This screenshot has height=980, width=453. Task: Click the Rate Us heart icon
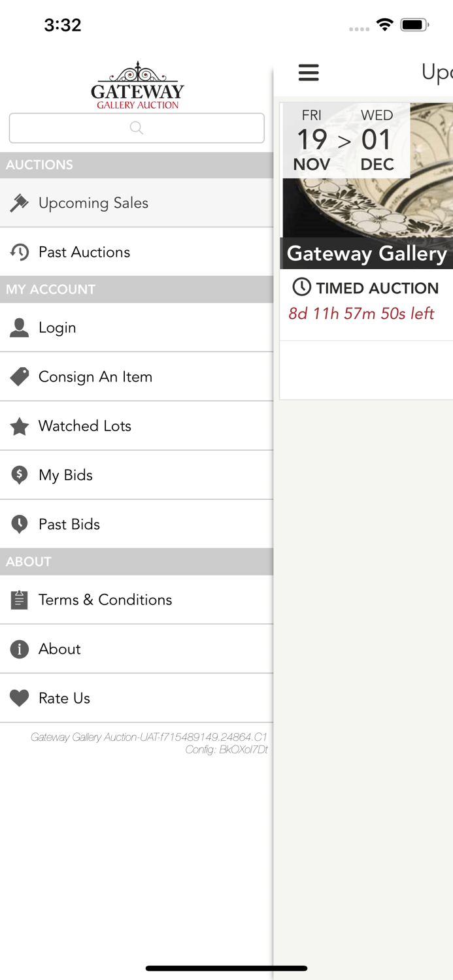(20, 698)
